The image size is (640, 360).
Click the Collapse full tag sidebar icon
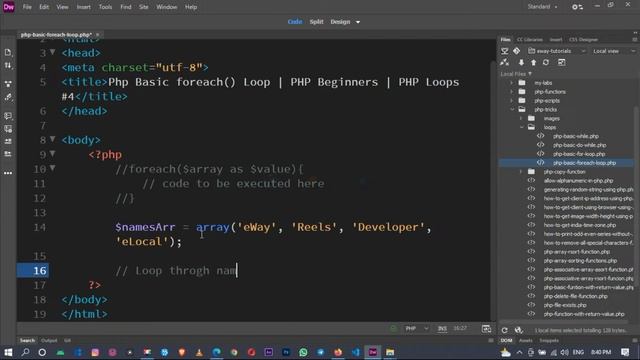(x=8, y=84)
